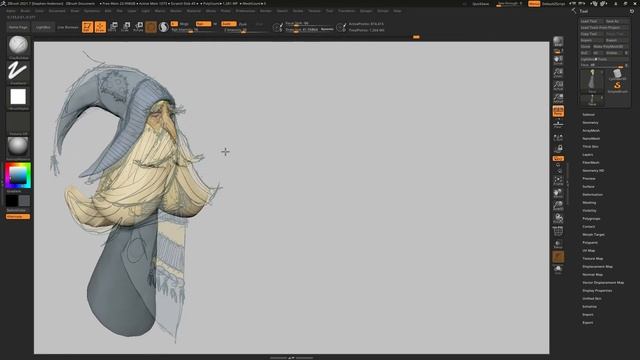The height and width of the screenshot is (360, 640).
Task: Open the FreeHand stroke type selector
Action: click(x=18, y=71)
